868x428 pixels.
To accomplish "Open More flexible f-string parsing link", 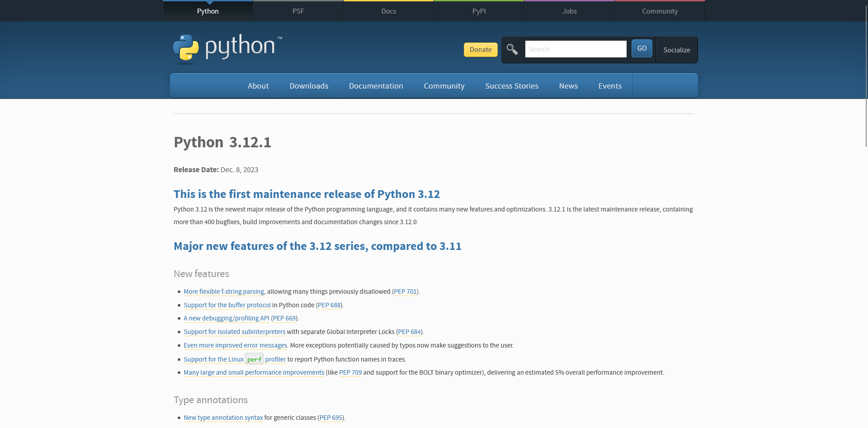I will click(x=224, y=292).
